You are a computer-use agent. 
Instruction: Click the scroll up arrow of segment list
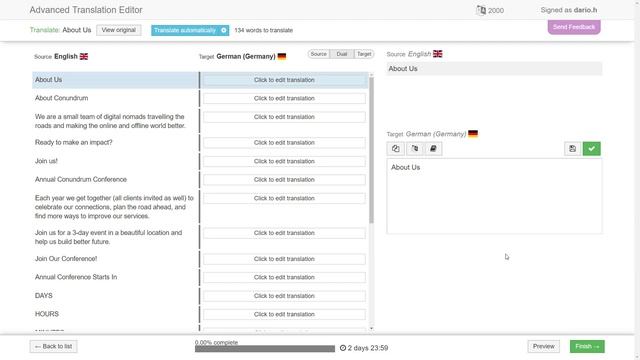(x=371, y=75)
